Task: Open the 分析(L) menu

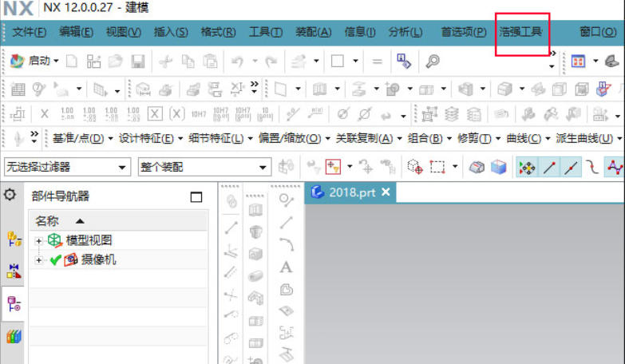Action: (x=405, y=31)
